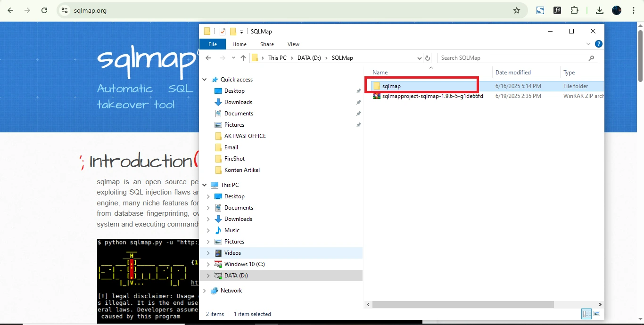
Task: Switch to details view layout icon
Action: pos(587,314)
